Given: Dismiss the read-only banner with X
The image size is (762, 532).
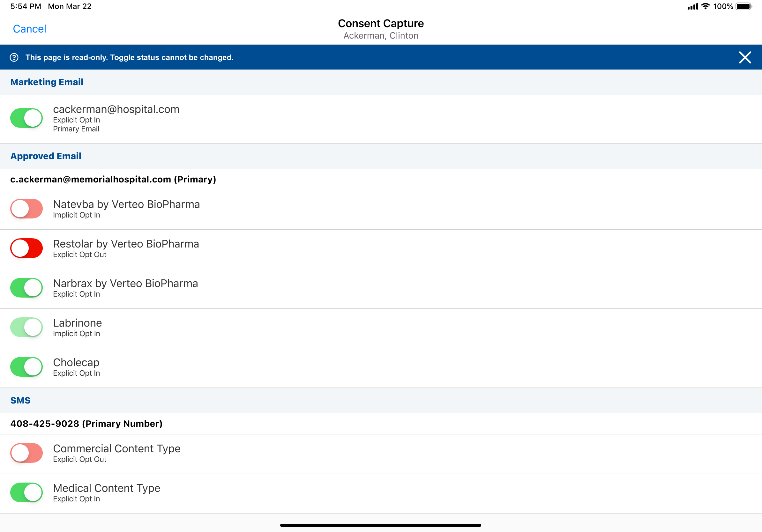Looking at the screenshot, I should (745, 57).
